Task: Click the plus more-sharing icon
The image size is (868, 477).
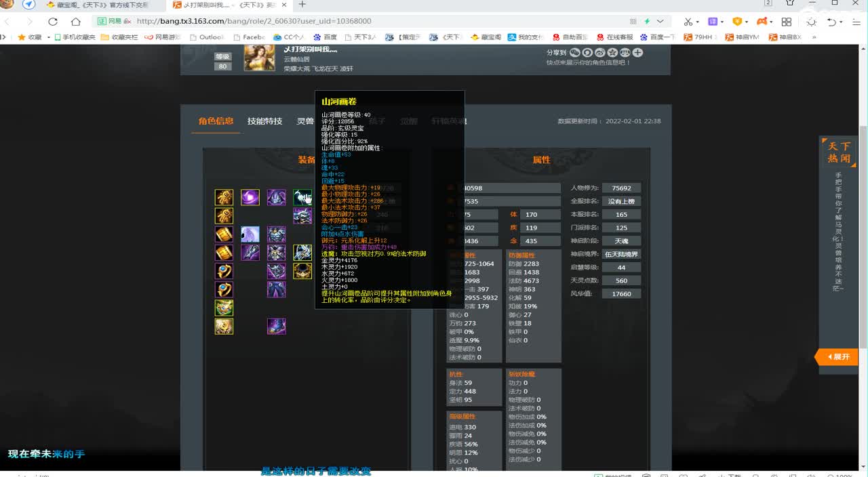Action: click(x=637, y=52)
